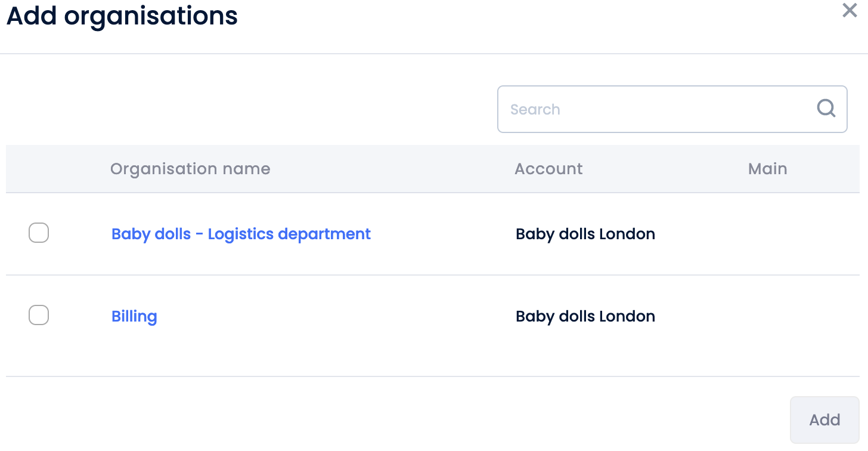Sort by Organisation name column header
Viewport: 868px width, 451px height.
click(x=190, y=169)
